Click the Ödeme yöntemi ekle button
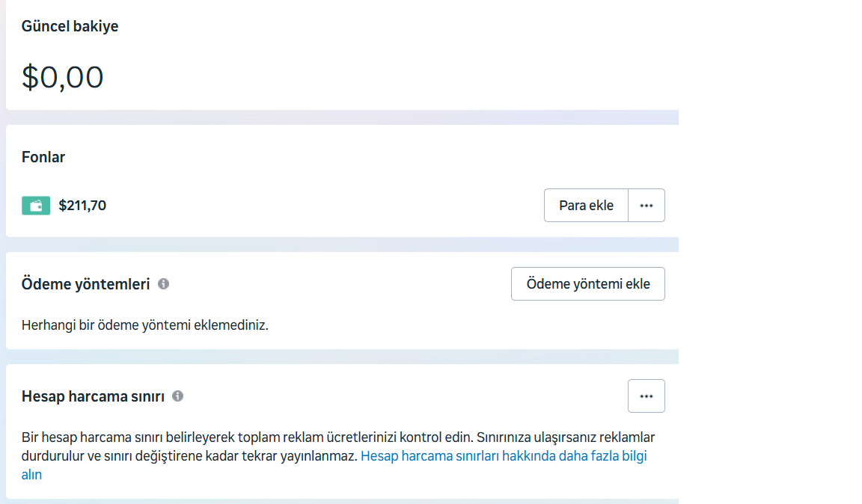 (588, 284)
